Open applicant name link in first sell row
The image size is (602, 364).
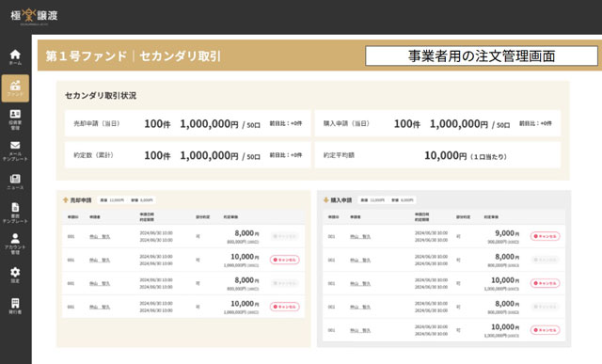[100, 236]
